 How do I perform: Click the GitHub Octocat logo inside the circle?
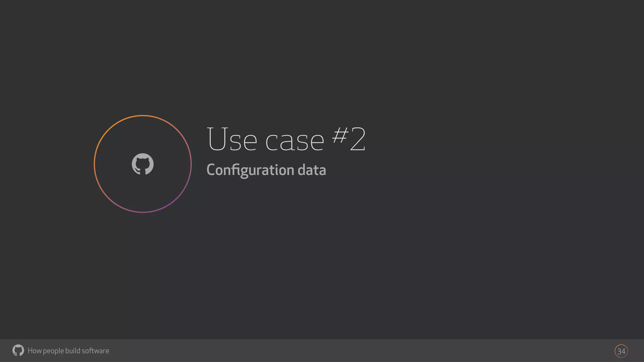pos(143,164)
